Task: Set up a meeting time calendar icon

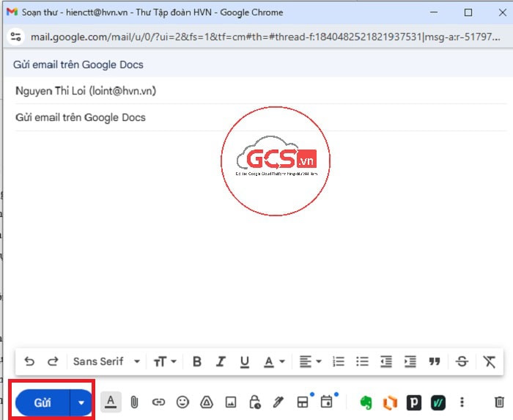Action: [x=327, y=402]
